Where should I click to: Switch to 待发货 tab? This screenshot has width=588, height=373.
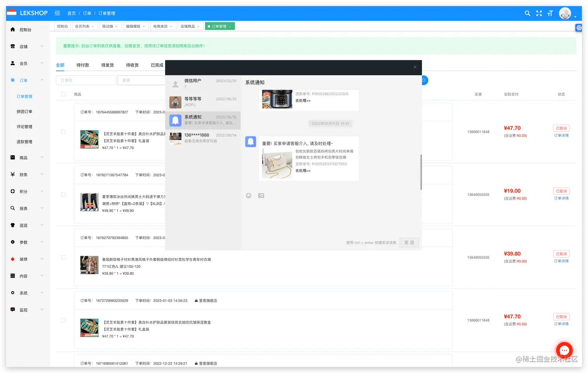[108, 65]
